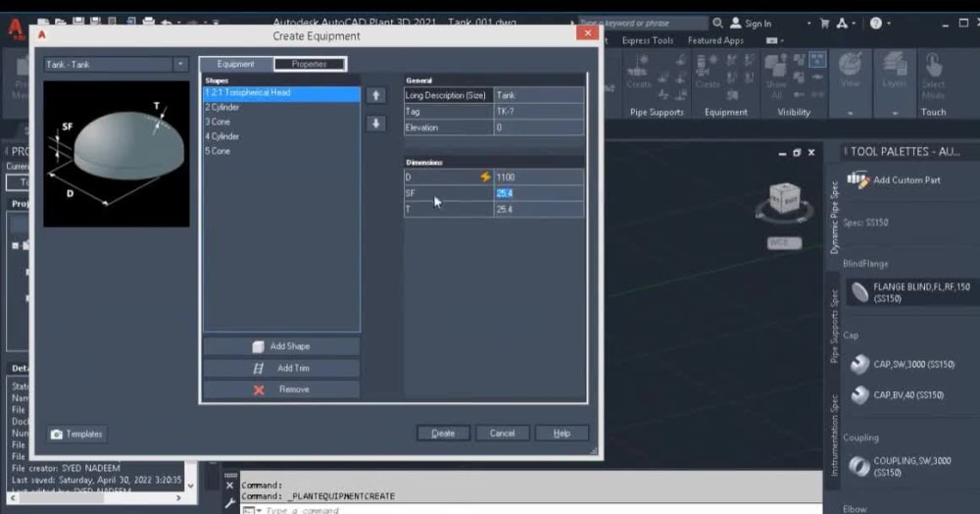This screenshot has height=514, width=980.
Task: Open the Help question mark icon
Action: pos(875,24)
